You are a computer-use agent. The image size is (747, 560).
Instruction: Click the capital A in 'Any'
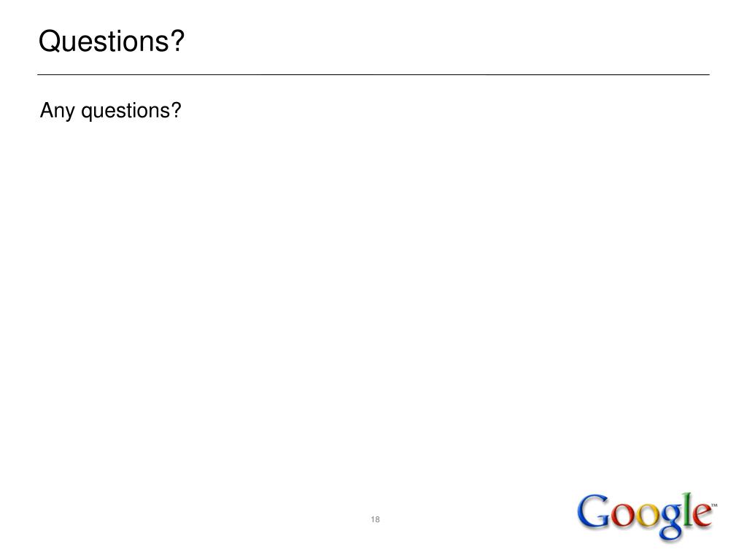(x=46, y=110)
